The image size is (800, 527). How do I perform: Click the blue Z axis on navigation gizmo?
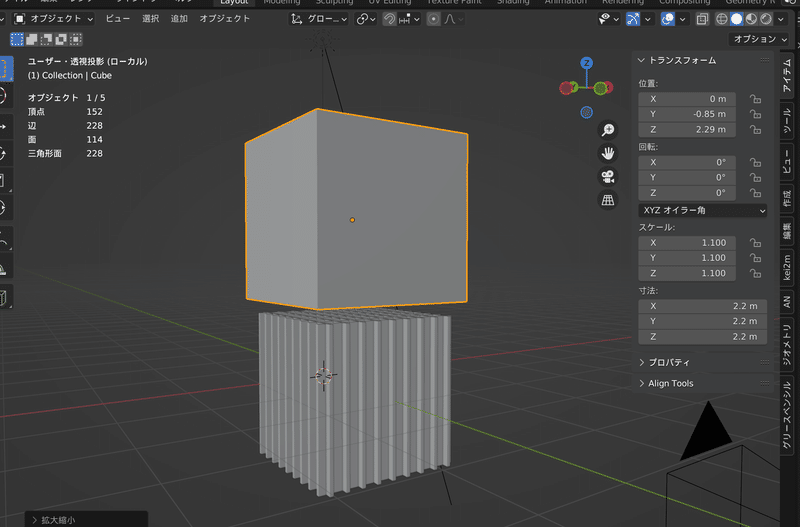pyautogui.click(x=587, y=63)
